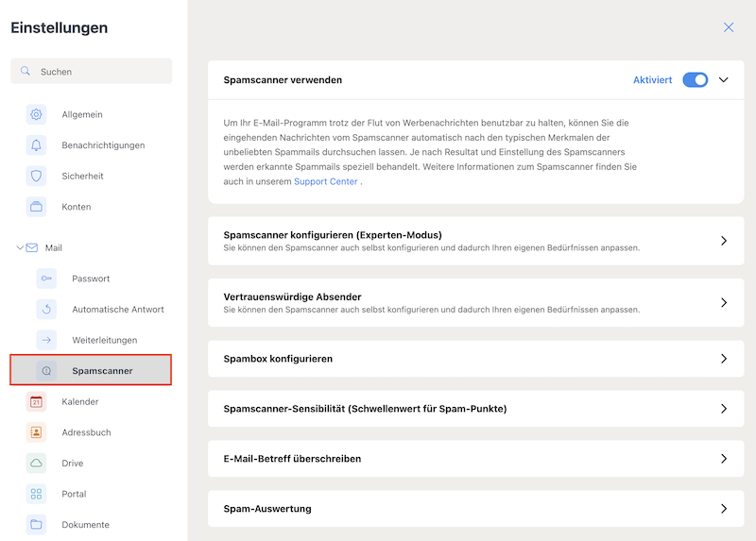Collapse the Spamscanner verwenden section chevron

point(724,80)
